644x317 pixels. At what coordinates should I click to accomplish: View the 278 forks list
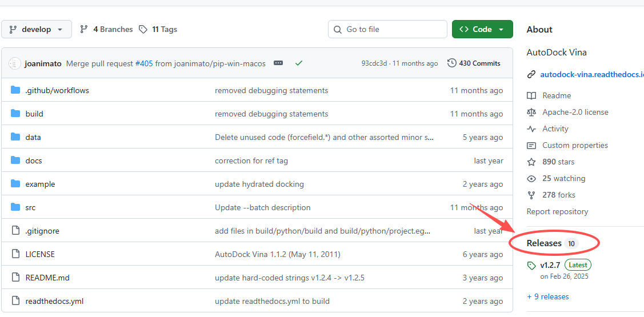pos(558,195)
